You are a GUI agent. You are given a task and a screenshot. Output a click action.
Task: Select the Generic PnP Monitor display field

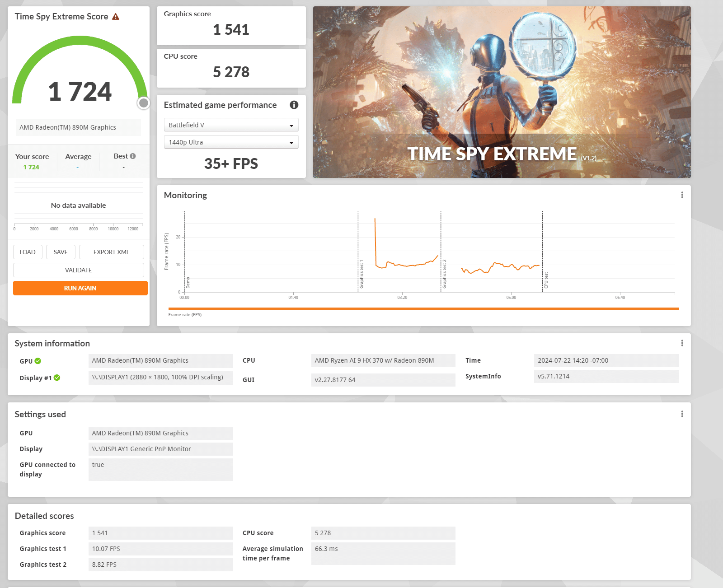pos(160,449)
